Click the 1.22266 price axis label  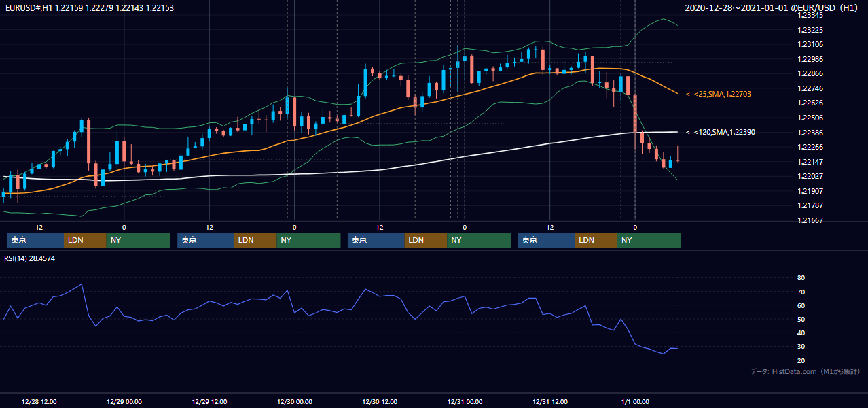810,147
